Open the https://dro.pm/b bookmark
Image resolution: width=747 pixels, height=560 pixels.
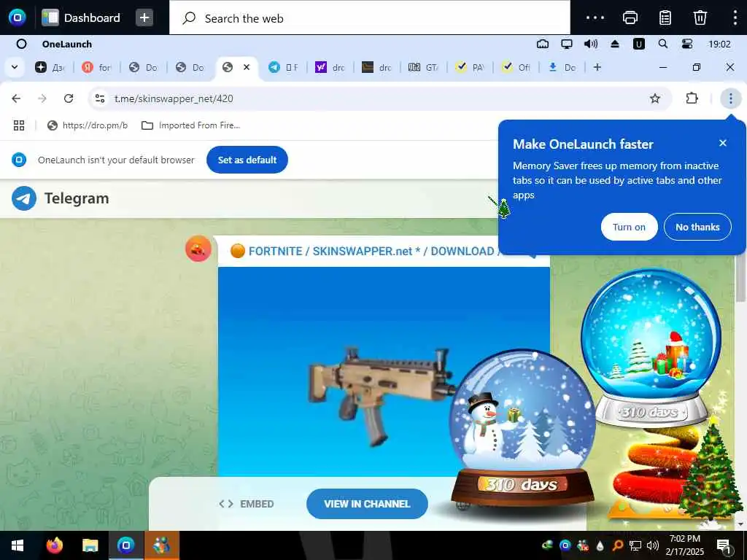[x=88, y=125]
